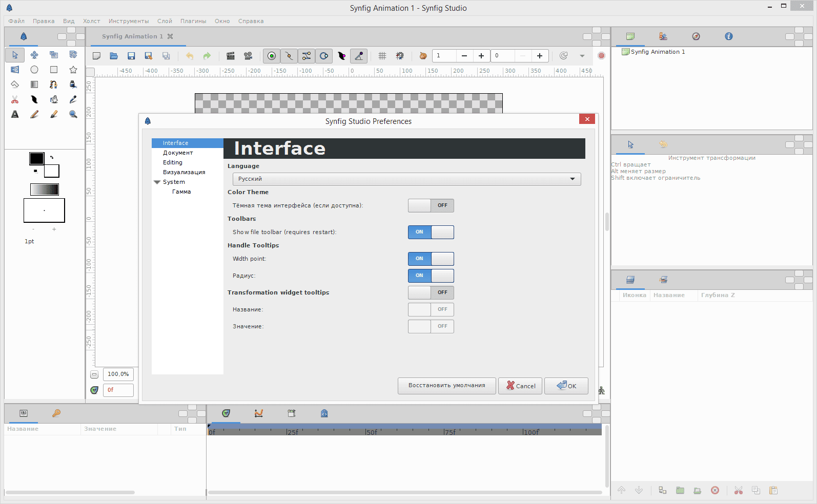Select the Eyedropper tool
This screenshot has width=817, height=504.
(73, 99)
